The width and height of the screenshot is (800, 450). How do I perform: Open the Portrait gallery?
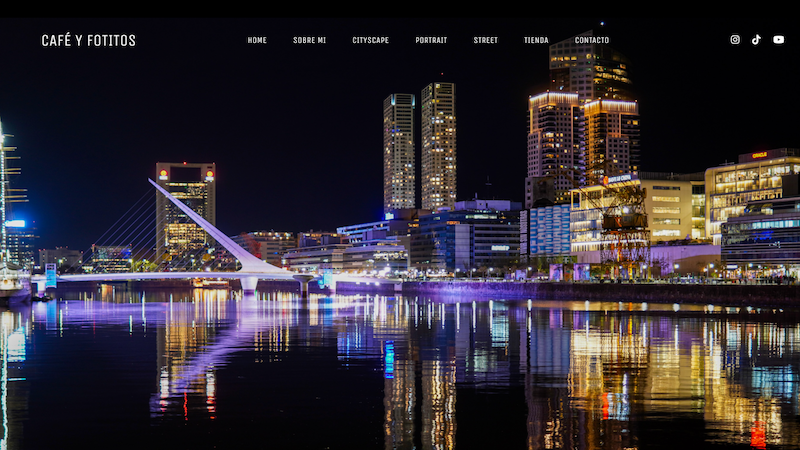431,40
